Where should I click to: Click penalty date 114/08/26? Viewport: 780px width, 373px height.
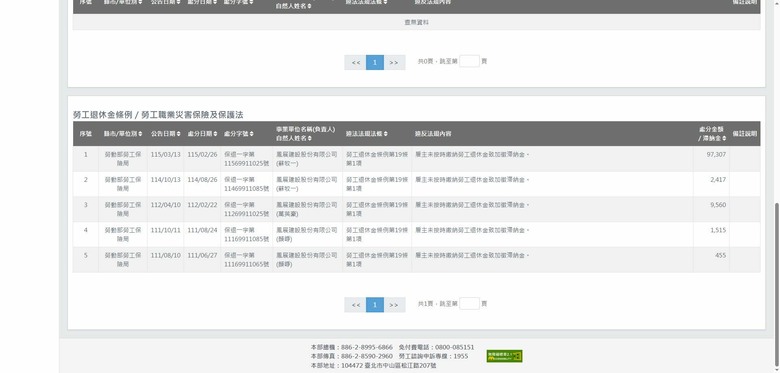[202, 180]
